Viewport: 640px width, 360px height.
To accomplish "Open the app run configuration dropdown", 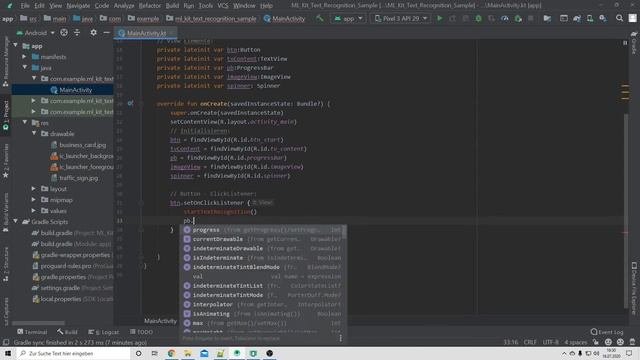I will click(x=348, y=18).
